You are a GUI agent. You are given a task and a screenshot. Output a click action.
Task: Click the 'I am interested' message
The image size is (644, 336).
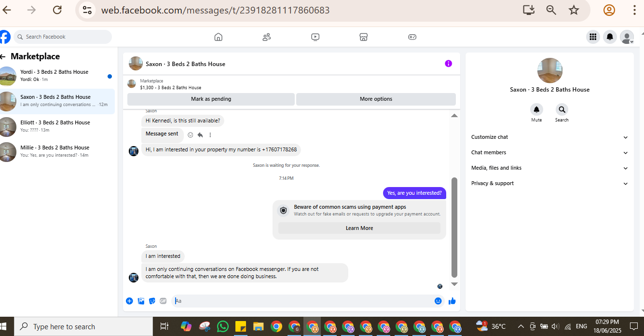coord(163,256)
